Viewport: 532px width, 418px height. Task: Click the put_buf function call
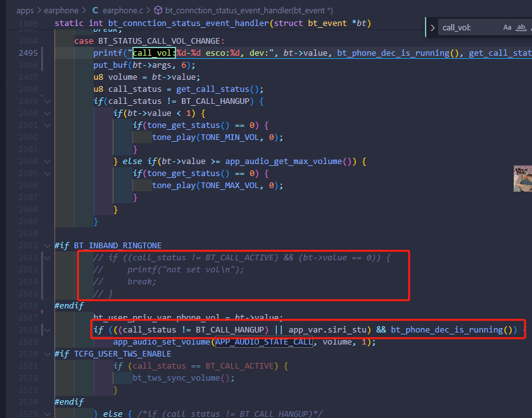tap(111, 65)
